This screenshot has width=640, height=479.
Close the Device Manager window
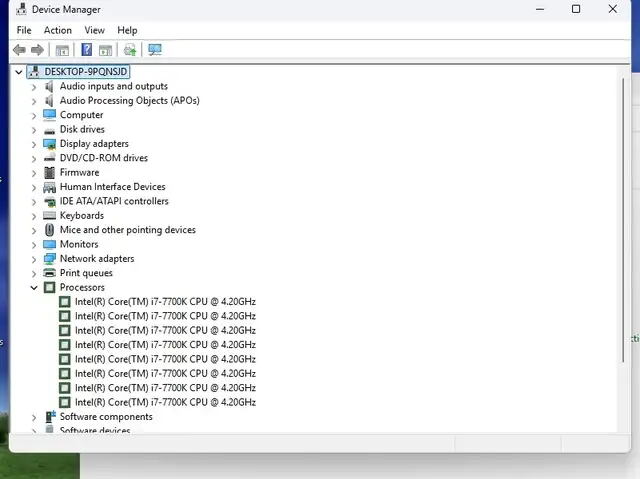tap(613, 9)
